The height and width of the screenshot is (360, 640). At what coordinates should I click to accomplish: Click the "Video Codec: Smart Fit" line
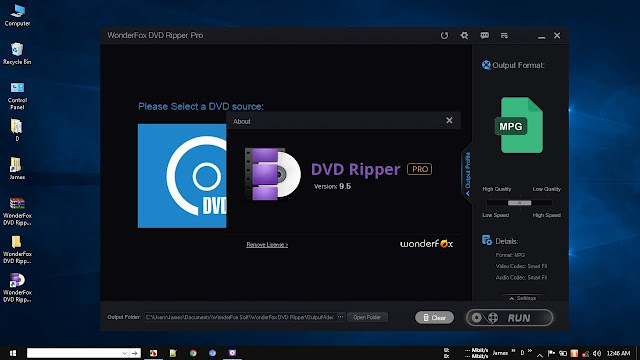[x=521, y=266]
